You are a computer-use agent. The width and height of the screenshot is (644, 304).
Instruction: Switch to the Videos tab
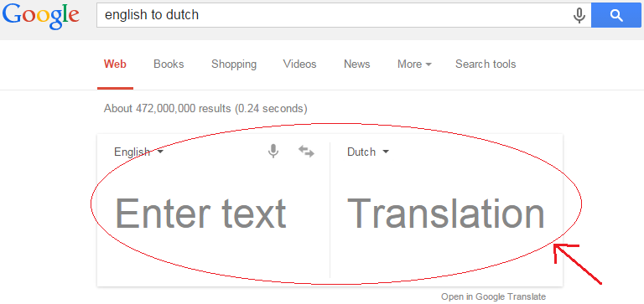[x=300, y=64]
